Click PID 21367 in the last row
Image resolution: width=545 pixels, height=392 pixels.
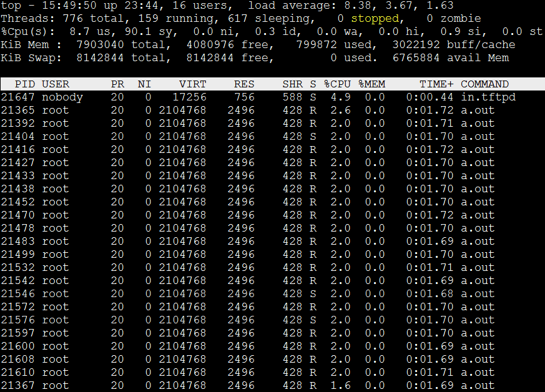18,385
